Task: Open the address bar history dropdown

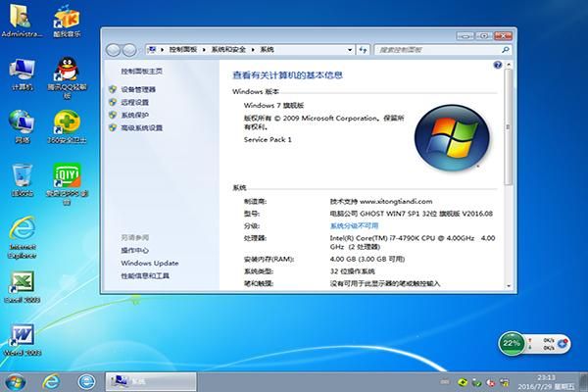Action: tap(350, 50)
